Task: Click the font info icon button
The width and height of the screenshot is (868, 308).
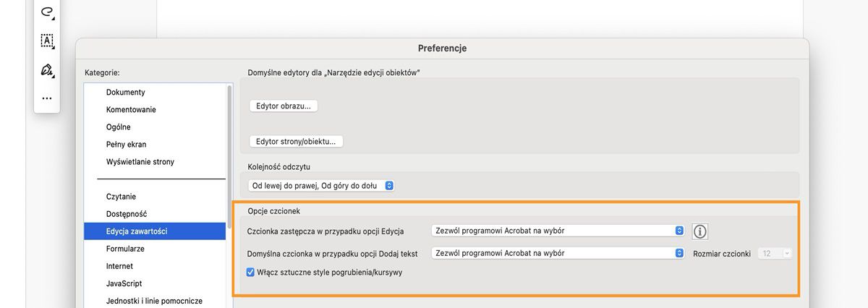Action: click(x=699, y=231)
